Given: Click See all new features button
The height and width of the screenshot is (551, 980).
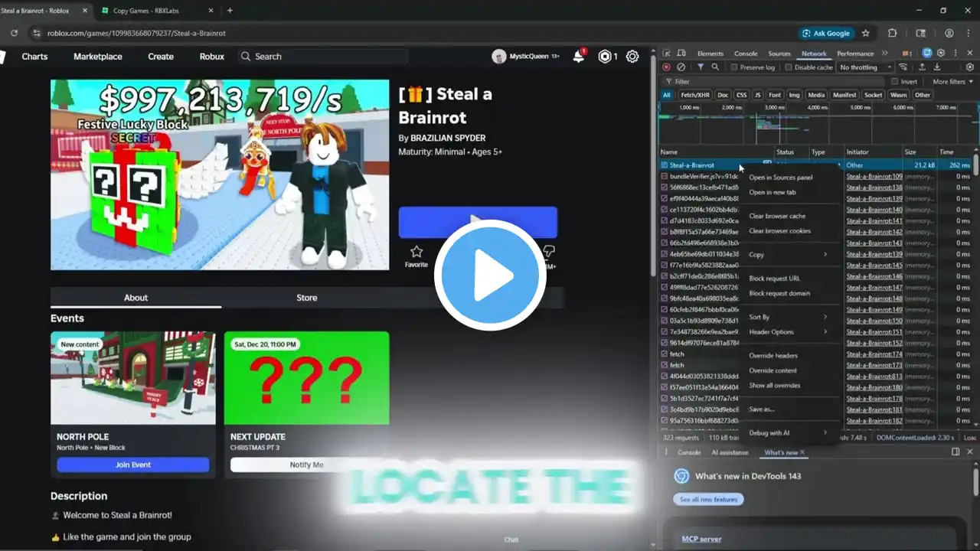Looking at the screenshot, I should pos(709,500).
